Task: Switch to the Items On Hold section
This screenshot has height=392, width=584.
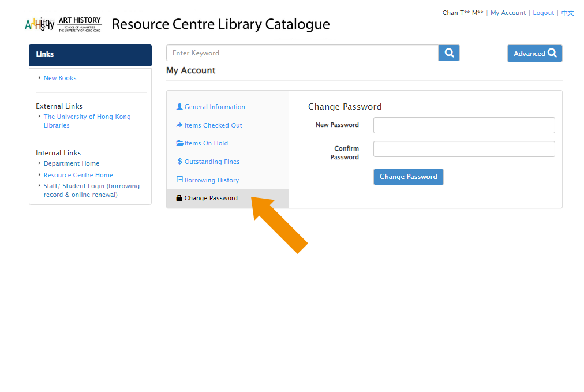Action: [205, 143]
